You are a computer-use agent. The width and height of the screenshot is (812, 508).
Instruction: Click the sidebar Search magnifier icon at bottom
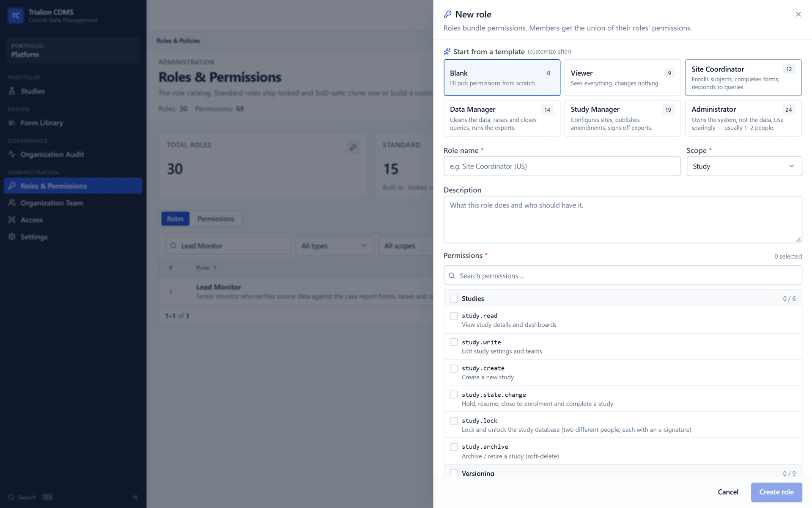pyautogui.click(x=11, y=497)
